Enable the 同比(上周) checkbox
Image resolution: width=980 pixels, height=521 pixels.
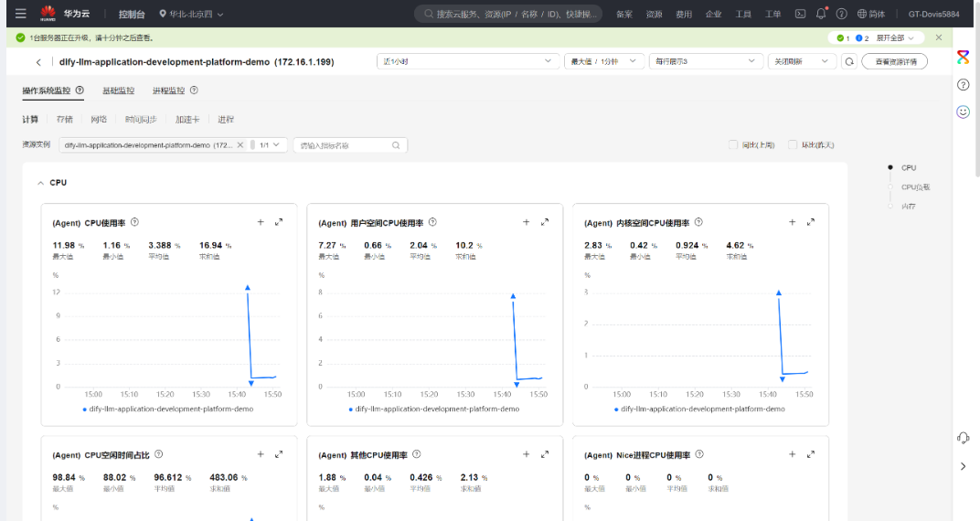(x=733, y=144)
